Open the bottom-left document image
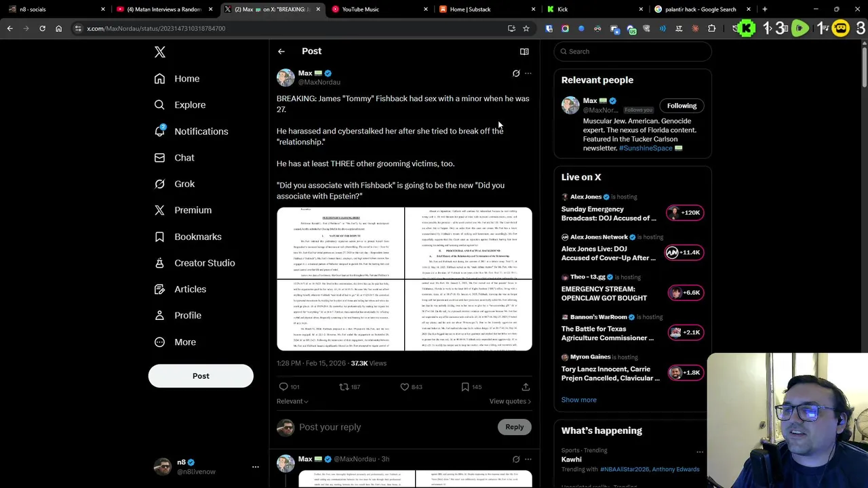Image resolution: width=868 pixels, height=488 pixels. 340,315
